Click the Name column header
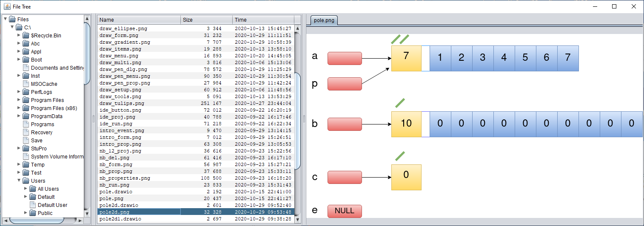This screenshot has width=644, height=226. 139,20
